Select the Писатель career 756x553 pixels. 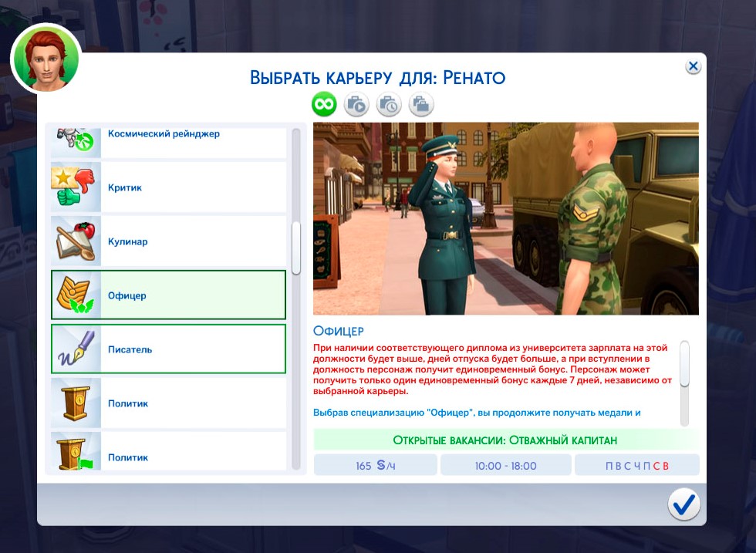tap(168, 349)
